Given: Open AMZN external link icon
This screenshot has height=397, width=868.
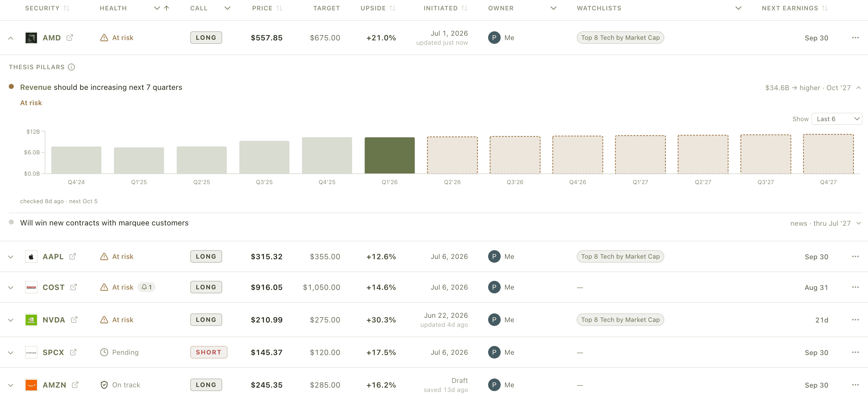Looking at the screenshot, I should pos(75,384).
